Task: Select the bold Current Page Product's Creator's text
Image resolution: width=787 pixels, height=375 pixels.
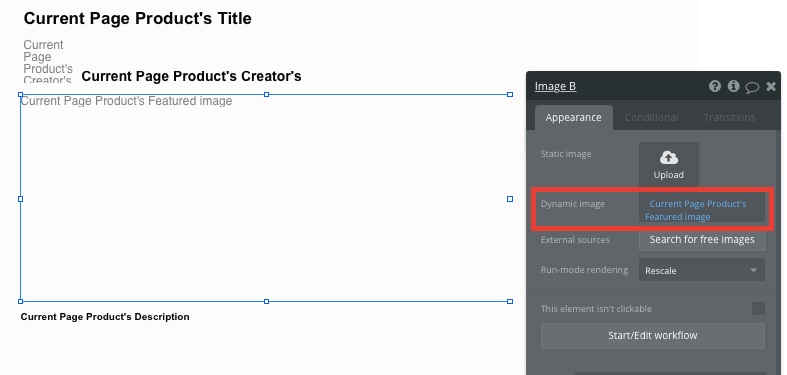Action: point(191,76)
